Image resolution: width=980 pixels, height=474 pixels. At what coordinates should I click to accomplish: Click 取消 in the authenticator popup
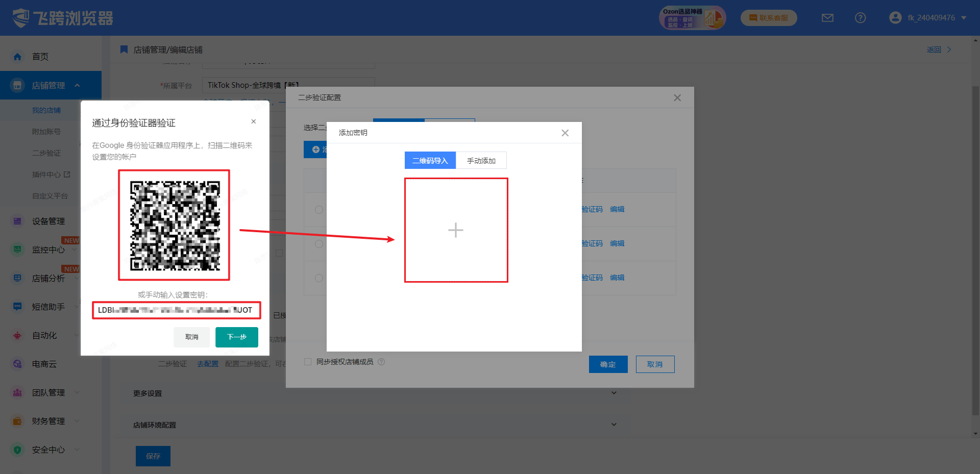[191, 337]
